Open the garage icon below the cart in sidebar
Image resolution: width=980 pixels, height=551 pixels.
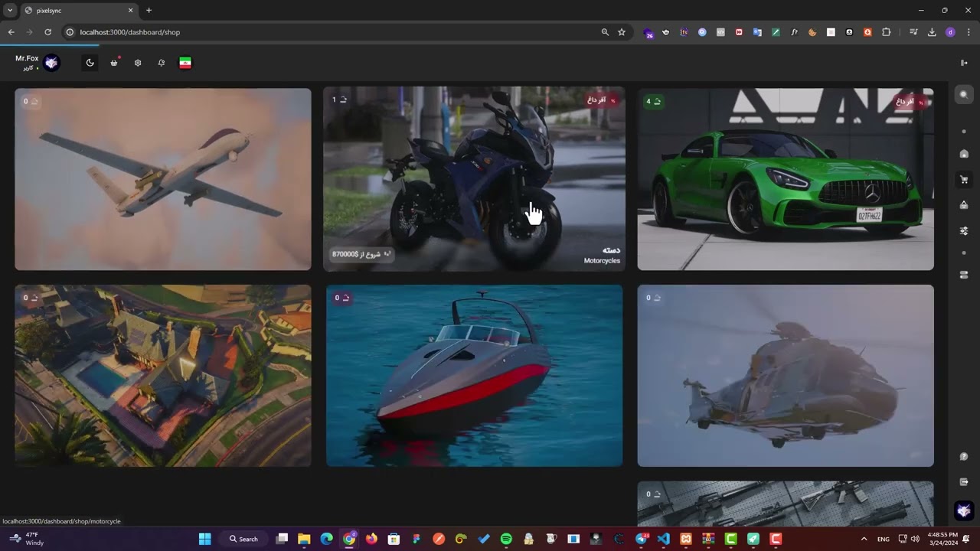coord(964,205)
